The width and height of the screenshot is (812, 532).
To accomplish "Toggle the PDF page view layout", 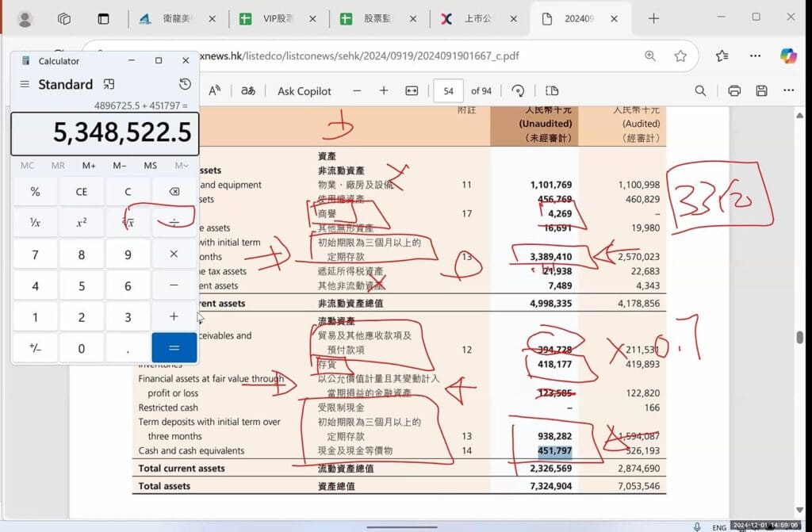I will [553, 90].
